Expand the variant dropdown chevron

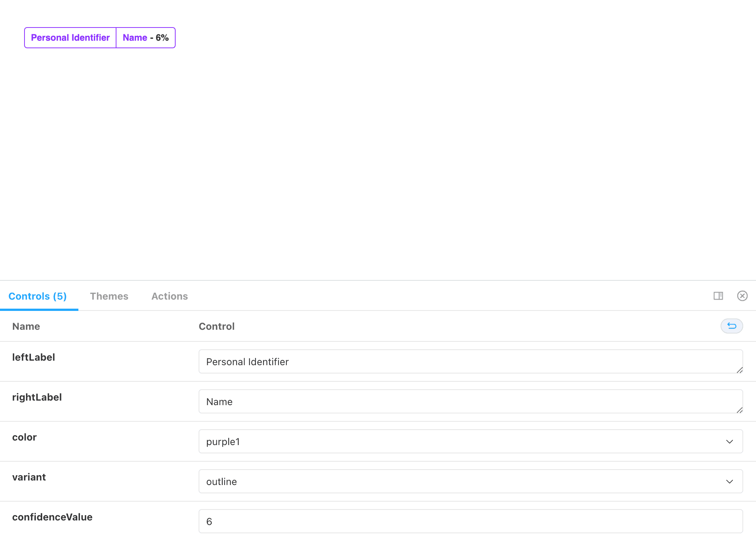pyautogui.click(x=730, y=482)
